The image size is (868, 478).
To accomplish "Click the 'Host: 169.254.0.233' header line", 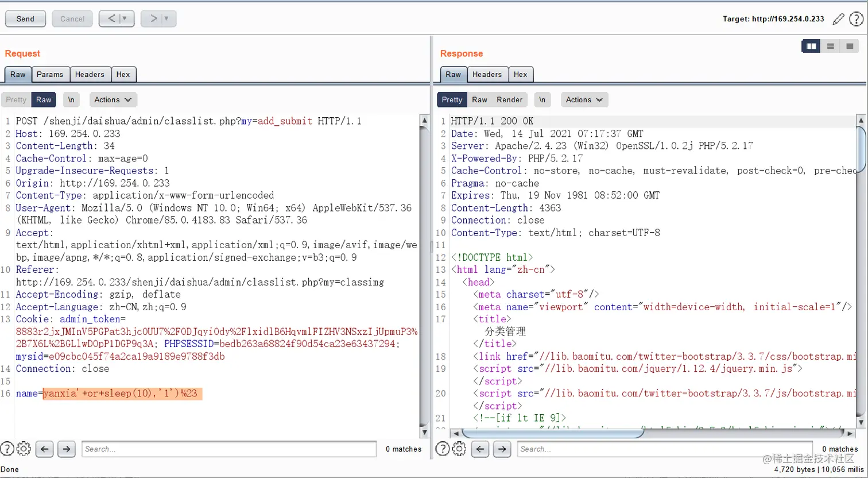I will tap(68, 133).
